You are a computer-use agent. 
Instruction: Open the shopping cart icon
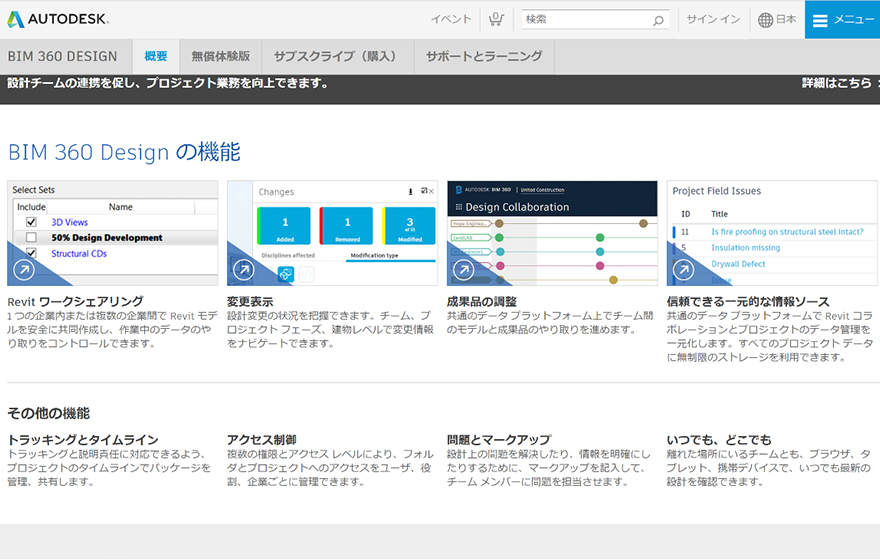pos(496,19)
